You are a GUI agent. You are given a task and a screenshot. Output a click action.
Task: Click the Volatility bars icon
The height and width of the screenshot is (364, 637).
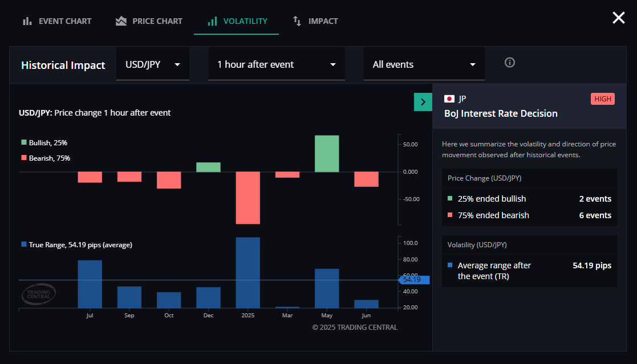coord(212,21)
